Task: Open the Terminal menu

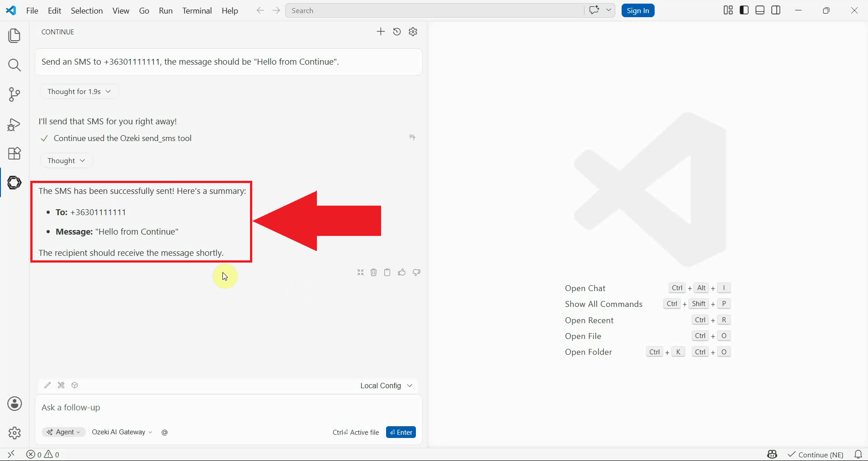Action: (x=197, y=10)
